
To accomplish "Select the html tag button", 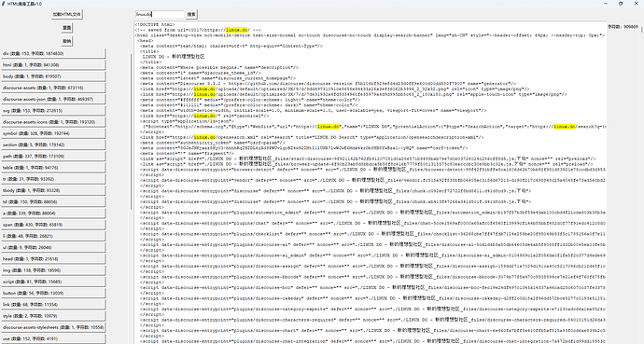I will coord(53,64).
